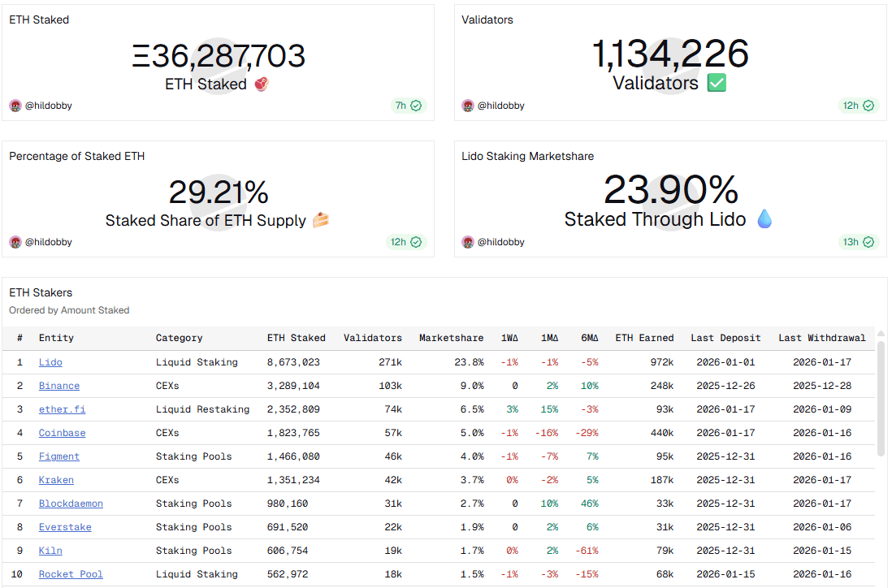The height and width of the screenshot is (588, 892).
Task: Click the ETH Stakers table vertical scrollbar
Action: [881, 398]
